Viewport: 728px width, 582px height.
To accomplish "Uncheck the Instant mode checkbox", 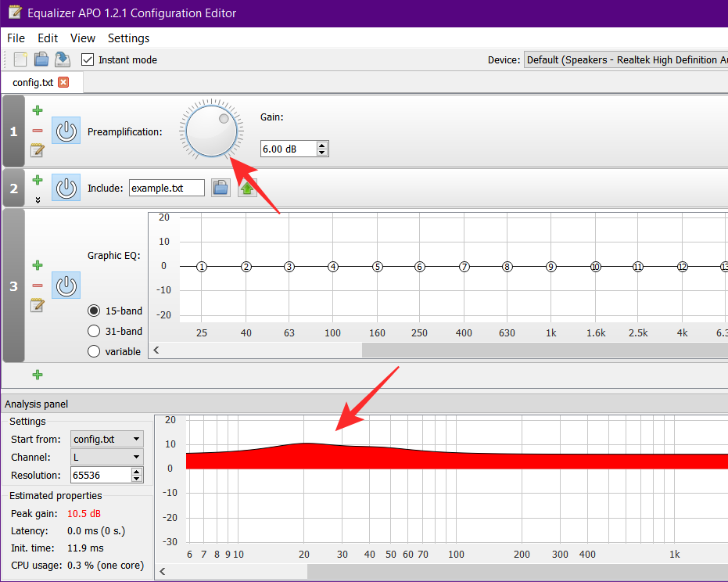I will click(x=88, y=59).
